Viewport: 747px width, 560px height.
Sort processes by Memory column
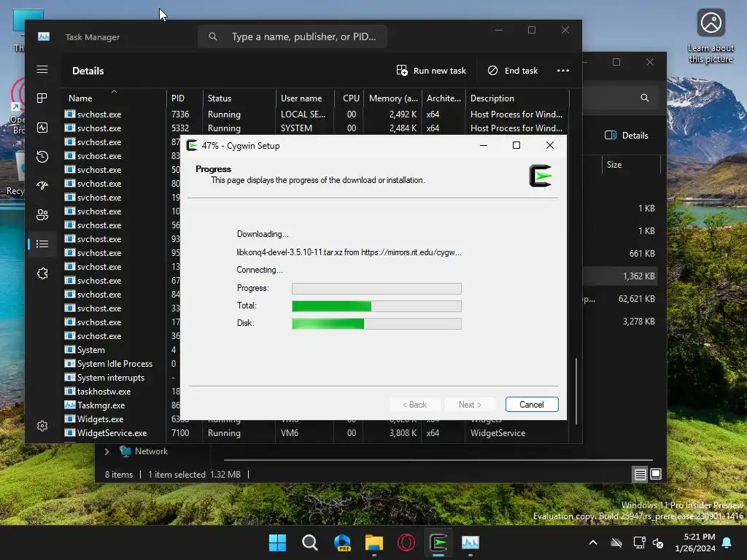[393, 98]
